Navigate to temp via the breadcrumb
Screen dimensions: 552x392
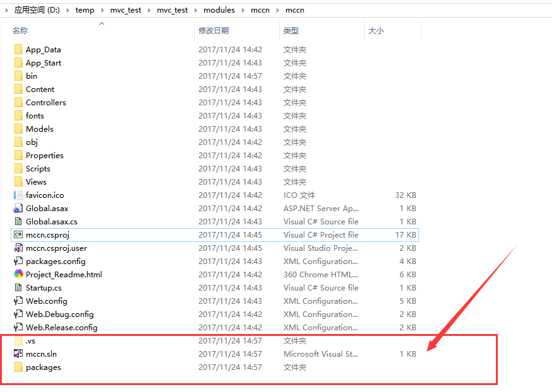[84, 9]
